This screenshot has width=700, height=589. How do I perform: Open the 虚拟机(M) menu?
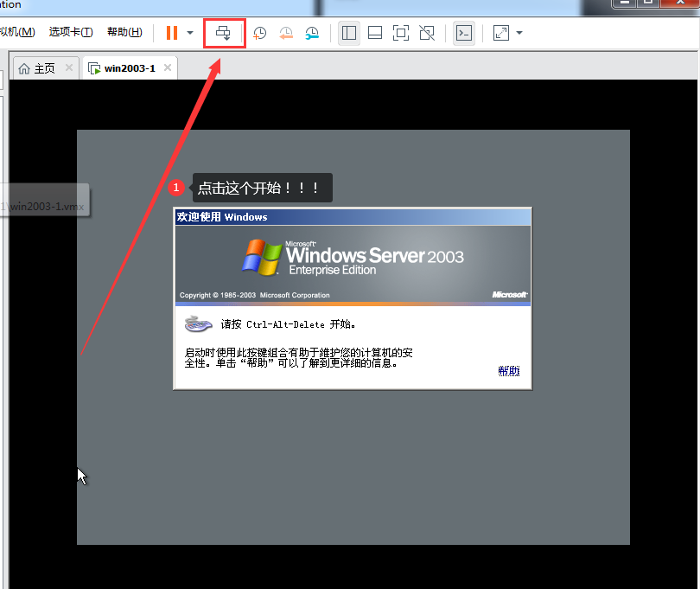[x=17, y=32]
